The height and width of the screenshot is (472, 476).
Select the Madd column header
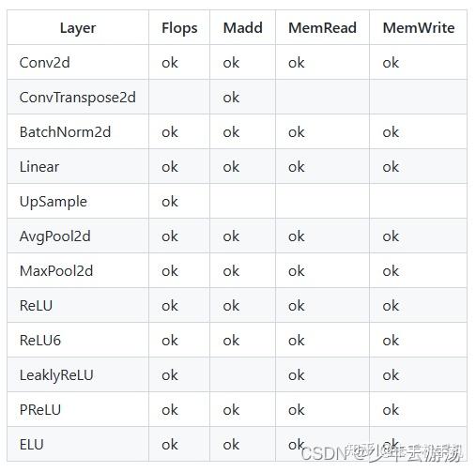pos(243,28)
